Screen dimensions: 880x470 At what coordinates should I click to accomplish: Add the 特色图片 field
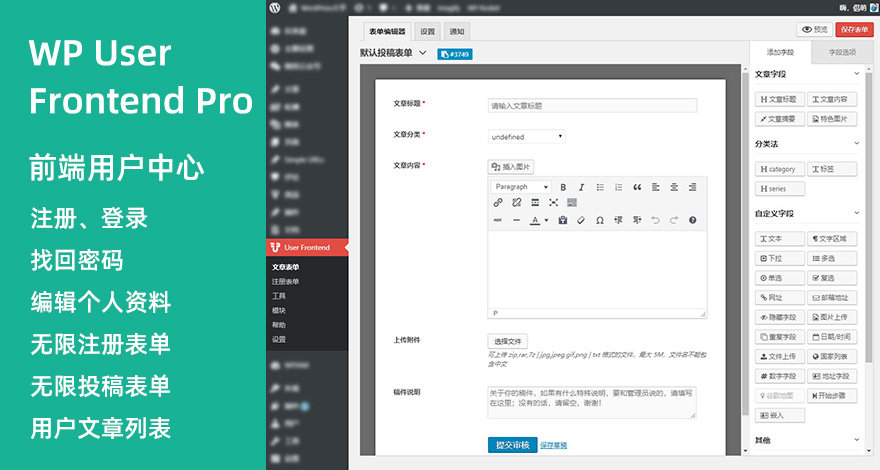click(x=832, y=119)
